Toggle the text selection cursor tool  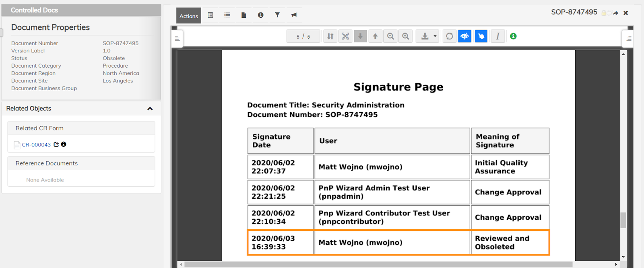coord(498,36)
